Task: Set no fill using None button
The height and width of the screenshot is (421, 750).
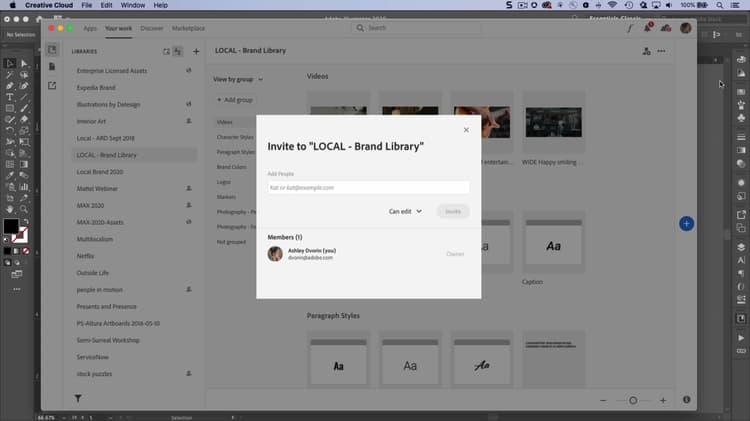Action: click(26, 251)
